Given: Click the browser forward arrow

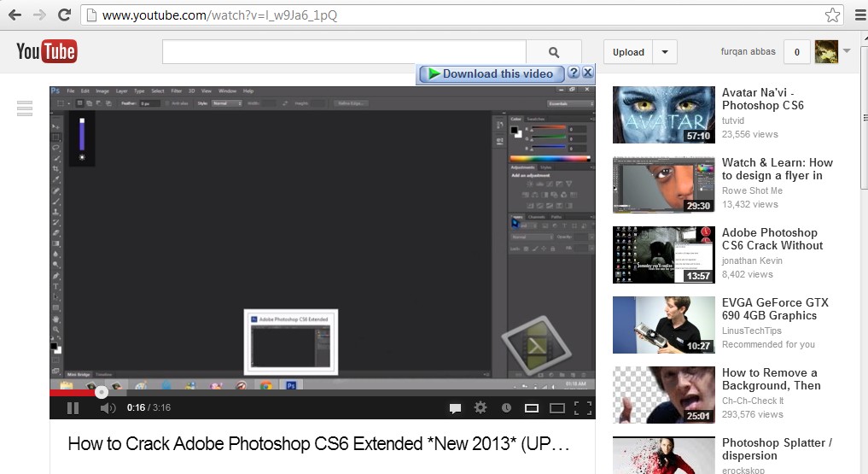Looking at the screenshot, I should [x=39, y=15].
